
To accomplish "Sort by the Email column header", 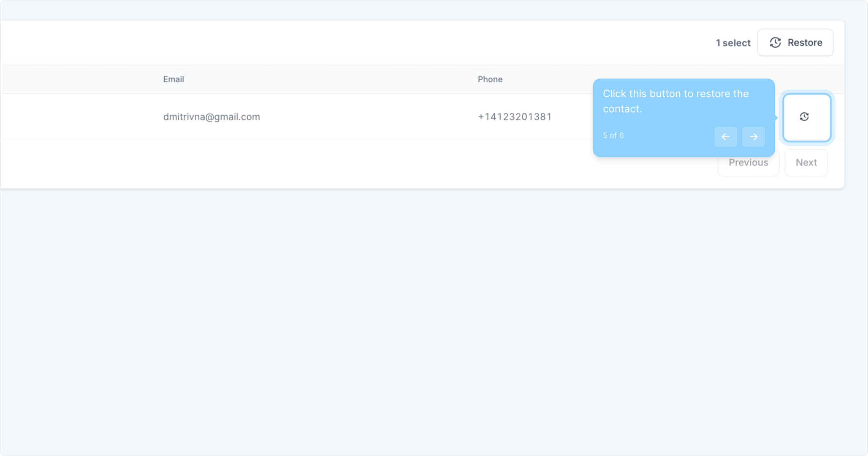I will tap(174, 79).
